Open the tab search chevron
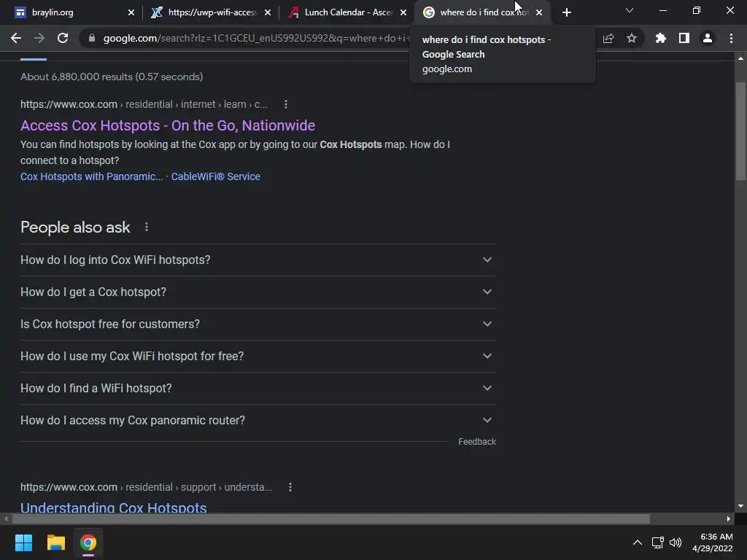This screenshot has height=560, width=747. (x=630, y=10)
